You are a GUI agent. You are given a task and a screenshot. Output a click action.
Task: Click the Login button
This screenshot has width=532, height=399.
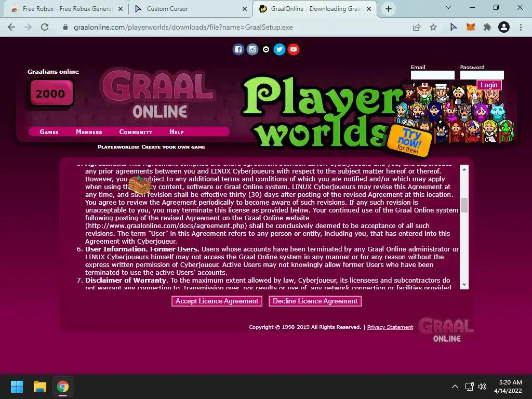tap(488, 85)
